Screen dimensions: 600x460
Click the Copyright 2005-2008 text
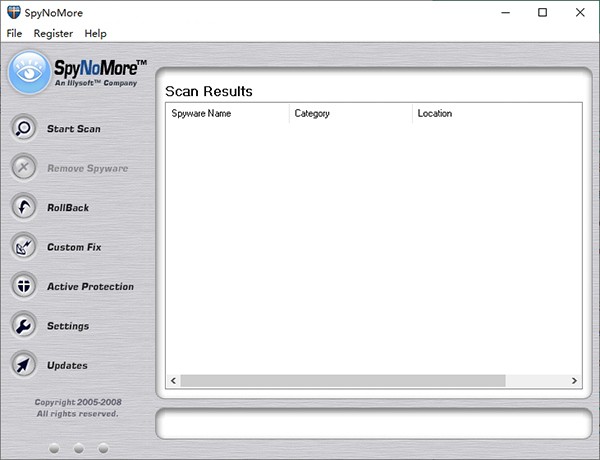point(78,402)
